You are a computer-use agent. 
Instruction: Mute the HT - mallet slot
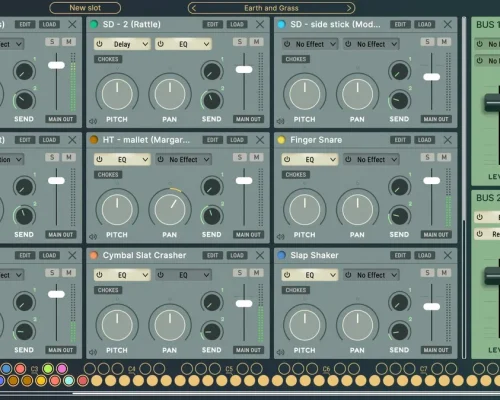tap(256, 157)
